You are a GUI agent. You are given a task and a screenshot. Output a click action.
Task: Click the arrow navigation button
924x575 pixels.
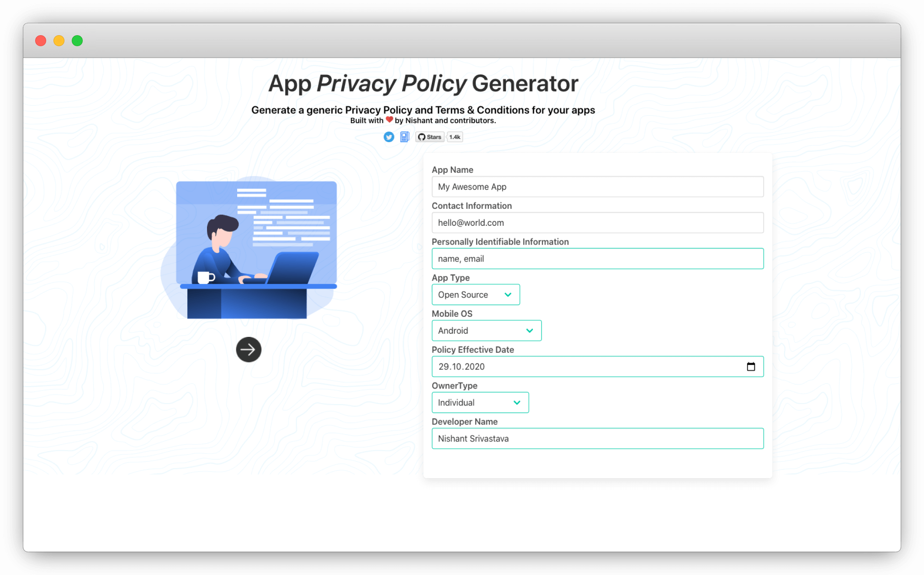point(250,349)
